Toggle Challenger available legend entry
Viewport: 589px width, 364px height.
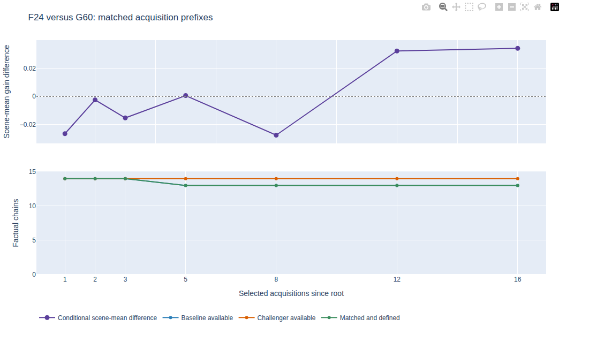pyautogui.click(x=277, y=318)
